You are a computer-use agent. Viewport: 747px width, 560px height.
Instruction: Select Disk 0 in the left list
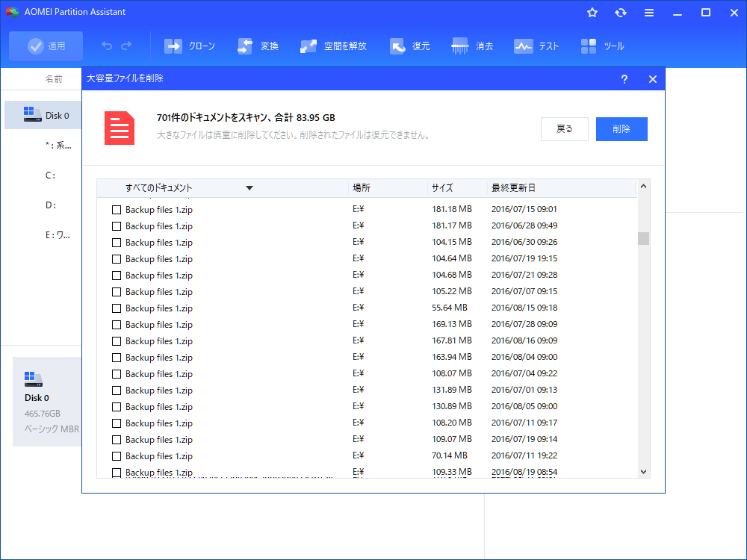pyautogui.click(x=43, y=115)
